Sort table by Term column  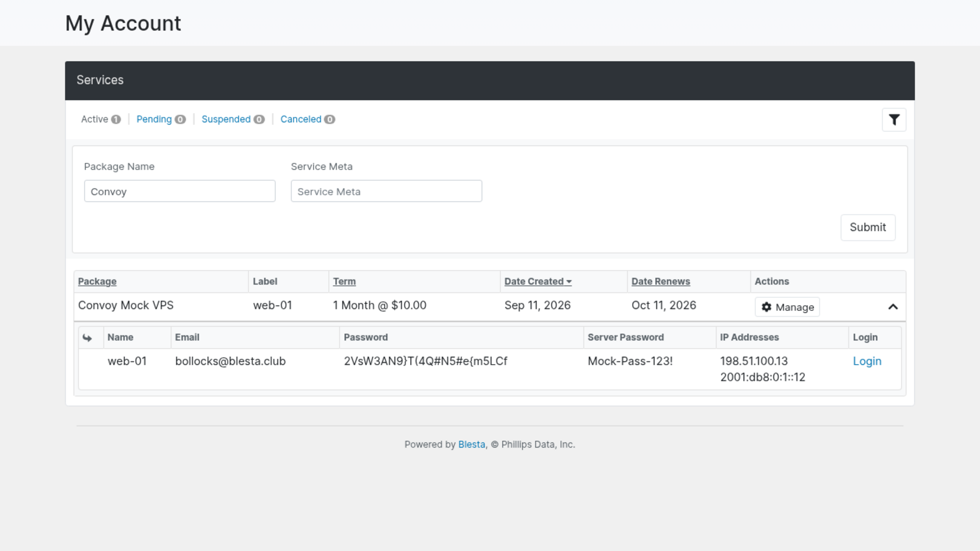coord(345,282)
